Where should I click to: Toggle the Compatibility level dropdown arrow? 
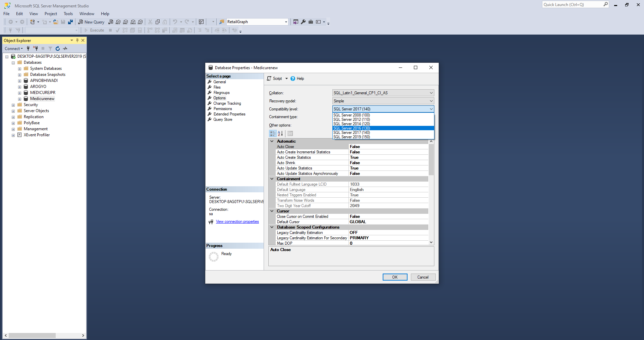(431, 109)
